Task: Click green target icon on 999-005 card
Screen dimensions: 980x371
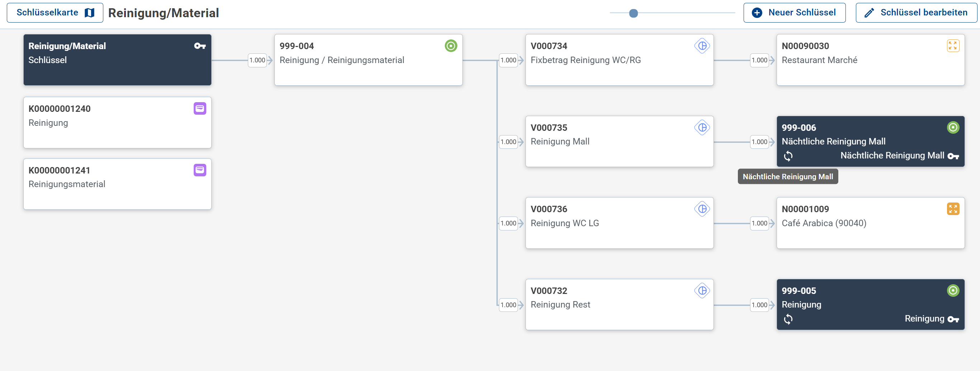Action: tap(953, 291)
